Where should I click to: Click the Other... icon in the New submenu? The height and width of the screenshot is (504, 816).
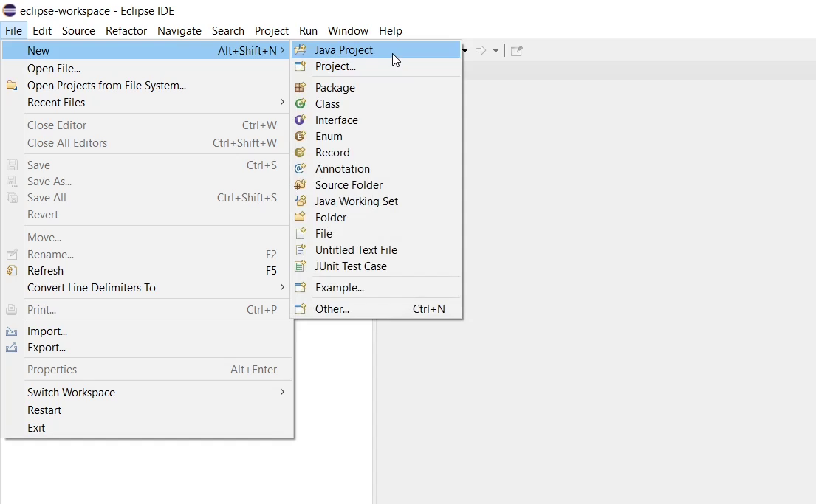pos(301,309)
